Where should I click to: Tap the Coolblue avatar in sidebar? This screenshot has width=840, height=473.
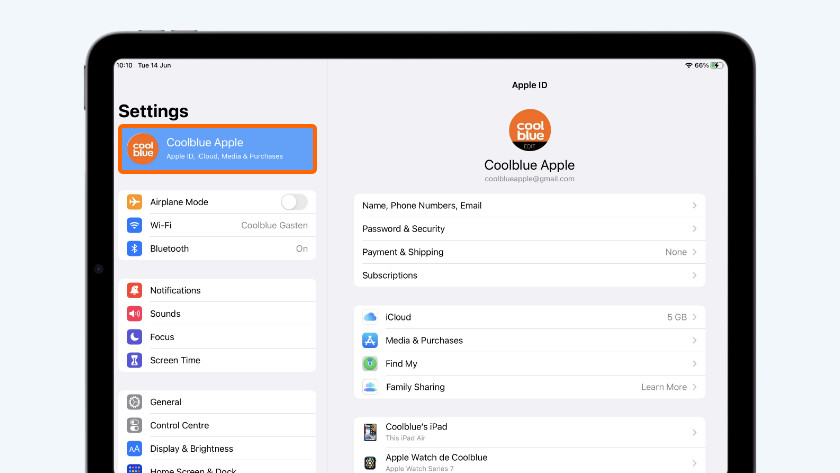click(x=143, y=148)
